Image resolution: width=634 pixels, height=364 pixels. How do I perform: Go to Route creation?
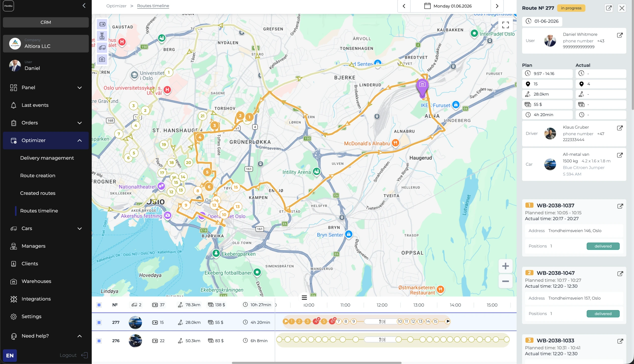[x=38, y=176]
